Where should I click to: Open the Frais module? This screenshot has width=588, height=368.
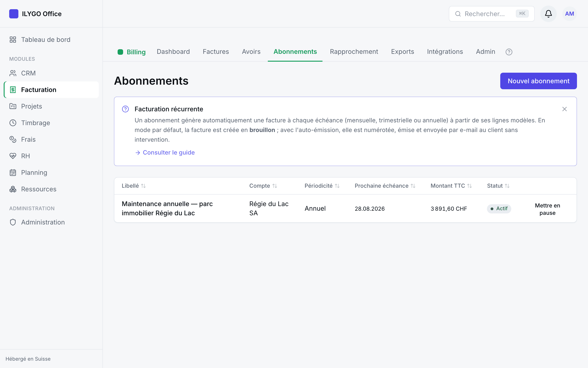(51, 139)
